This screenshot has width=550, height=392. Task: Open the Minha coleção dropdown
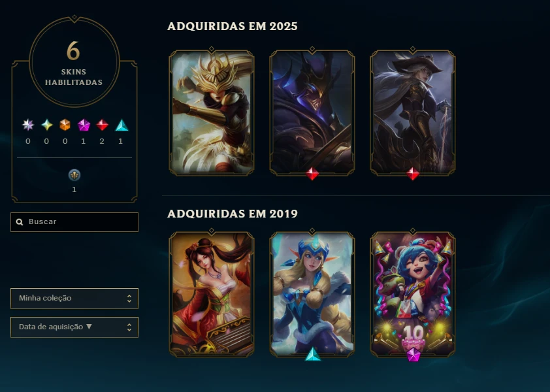click(74, 299)
